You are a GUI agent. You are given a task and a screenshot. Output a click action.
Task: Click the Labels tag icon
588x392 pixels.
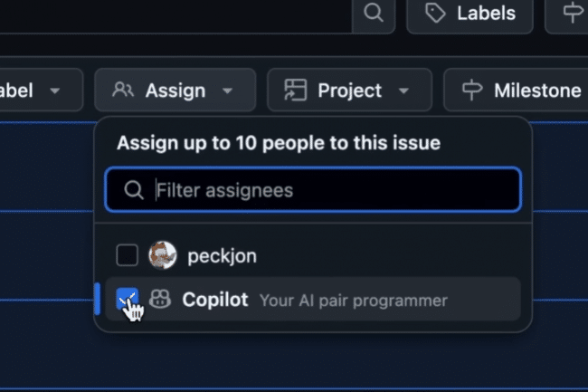(x=435, y=14)
